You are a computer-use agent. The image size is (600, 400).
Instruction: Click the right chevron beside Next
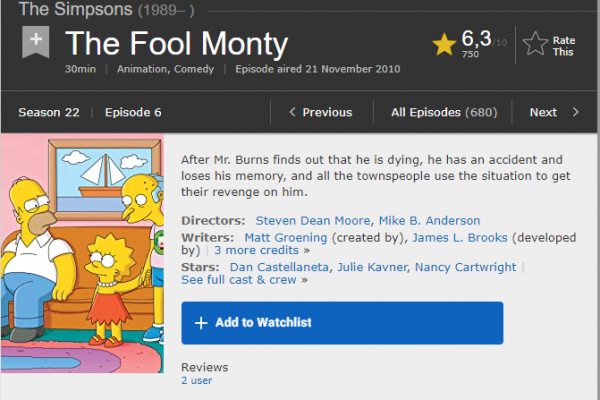click(x=576, y=112)
